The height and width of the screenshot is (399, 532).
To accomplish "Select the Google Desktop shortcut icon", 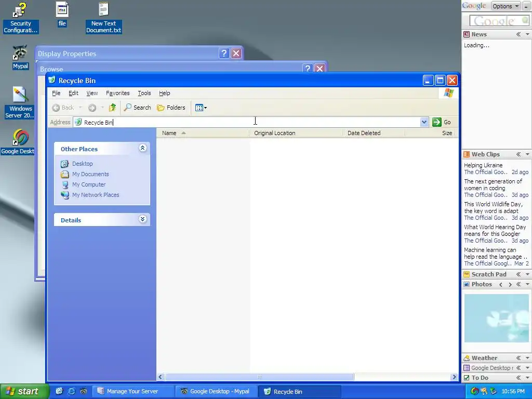I will [x=18, y=142].
